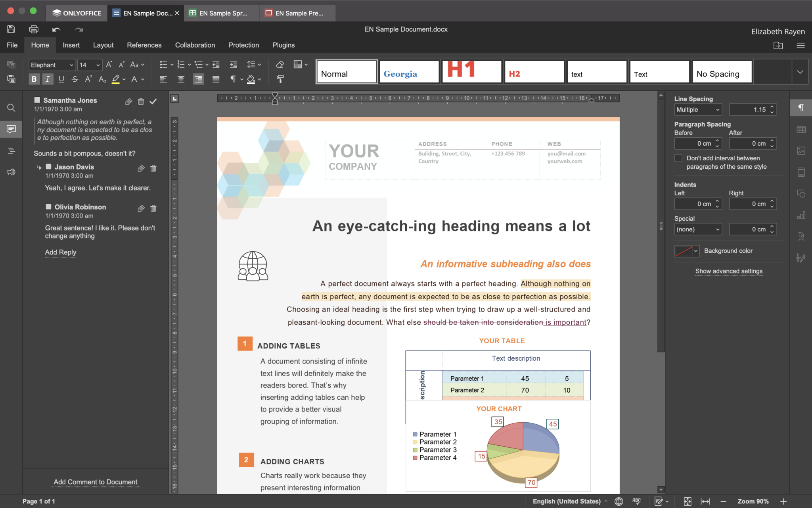Expand the styles gallery chevron
The height and width of the screenshot is (508, 812).
(x=801, y=71)
